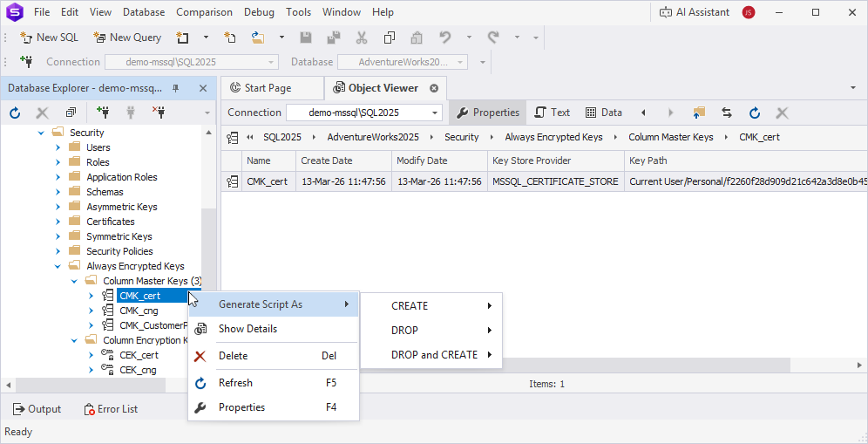Click the JS user avatar
Screen dimensions: 868x444
click(749, 12)
